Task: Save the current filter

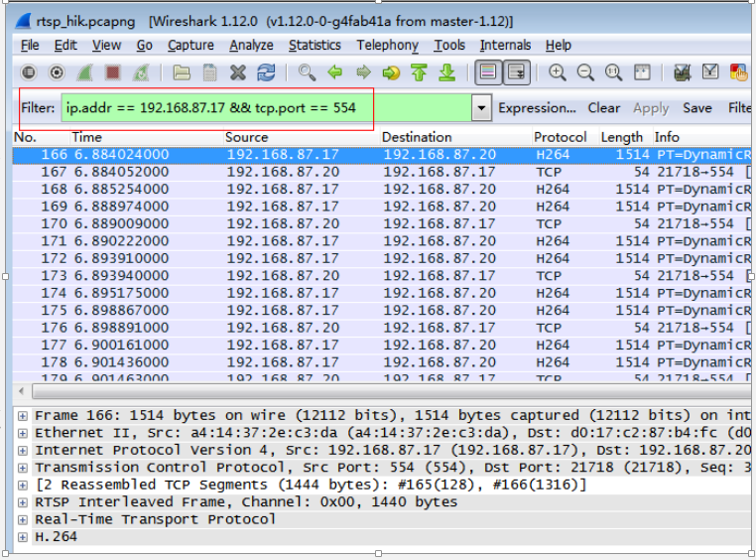Action: tap(697, 107)
